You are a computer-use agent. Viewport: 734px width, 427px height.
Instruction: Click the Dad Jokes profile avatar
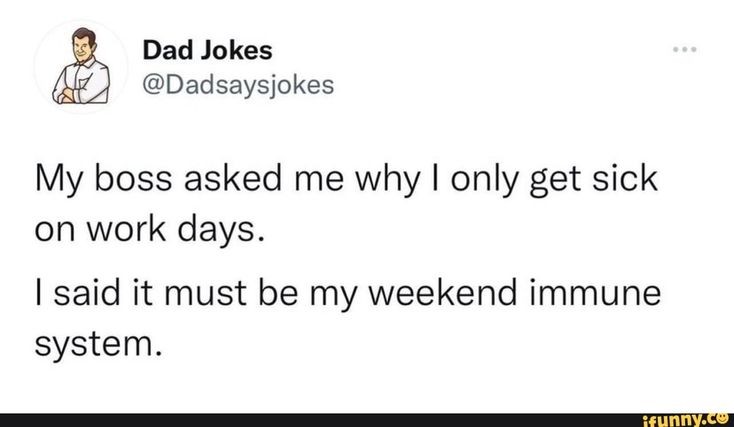(81, 66)
